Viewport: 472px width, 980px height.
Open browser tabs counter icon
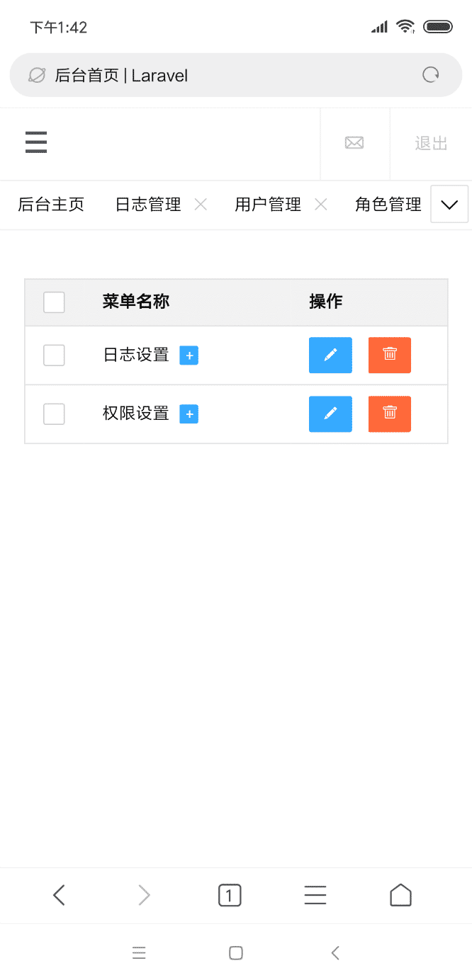tap(230, 896)
